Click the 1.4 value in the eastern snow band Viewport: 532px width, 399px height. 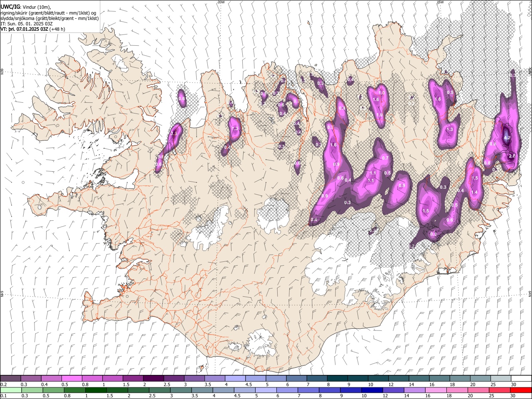click(475, 192)
